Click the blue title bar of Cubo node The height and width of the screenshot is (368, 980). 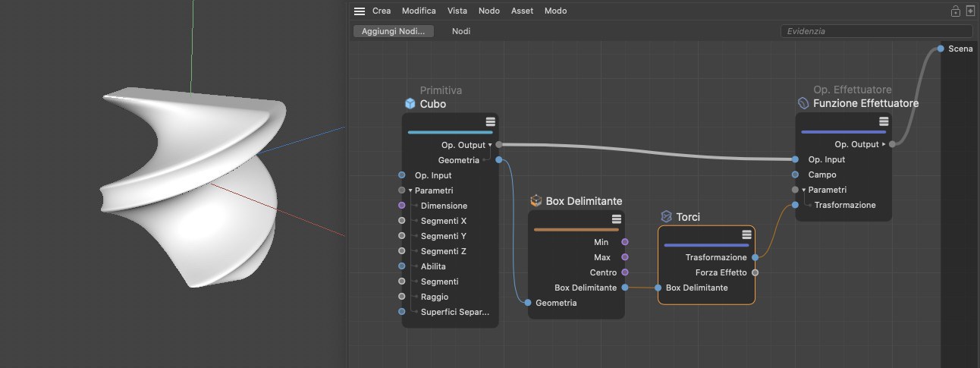450,132
